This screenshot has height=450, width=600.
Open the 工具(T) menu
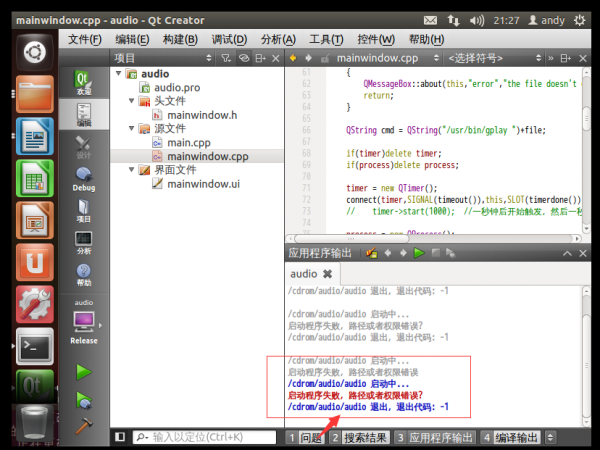tap(328, 39)
